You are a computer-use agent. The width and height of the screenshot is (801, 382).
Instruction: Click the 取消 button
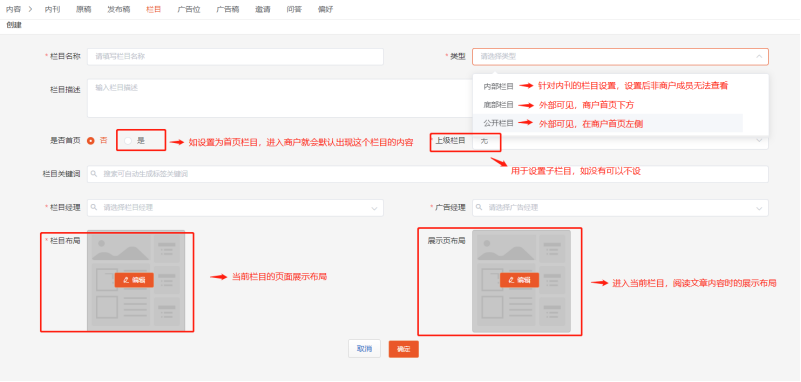(x=364, y=349)
